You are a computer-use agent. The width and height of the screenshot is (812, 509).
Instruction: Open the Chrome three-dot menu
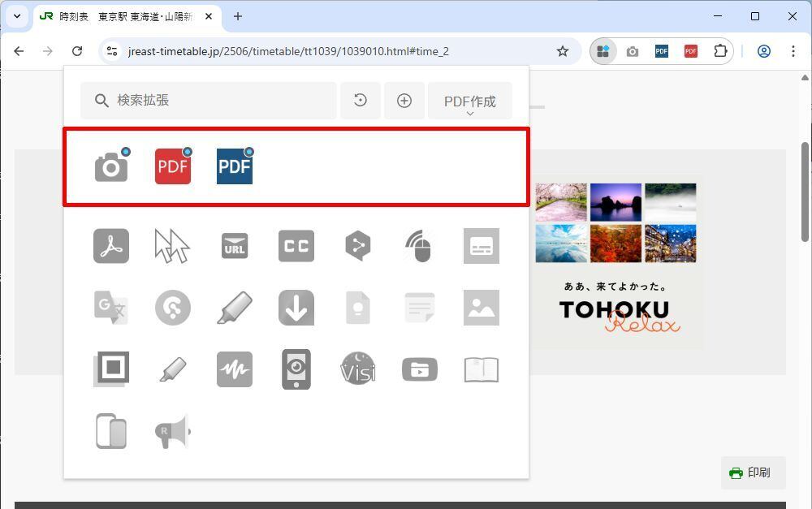click(793, 51)
